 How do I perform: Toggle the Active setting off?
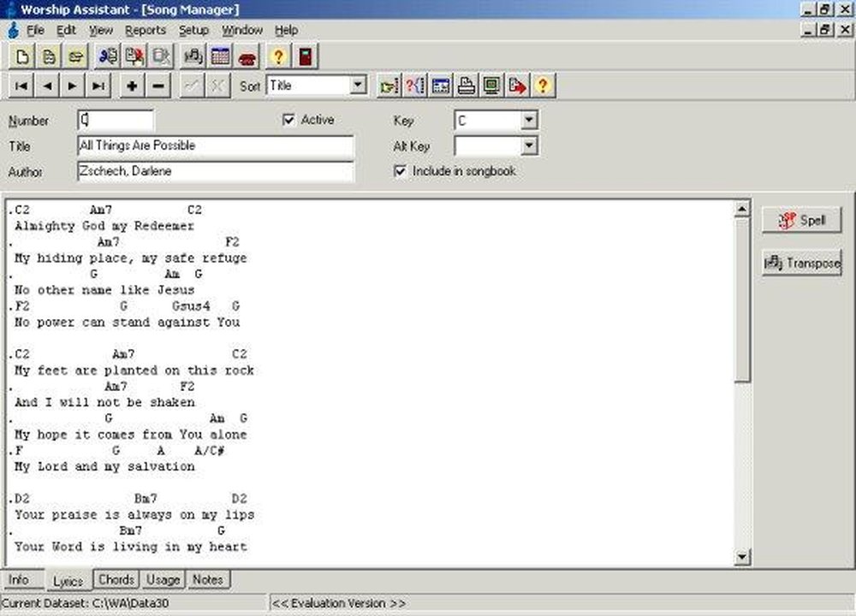click(x=289, y=120)
